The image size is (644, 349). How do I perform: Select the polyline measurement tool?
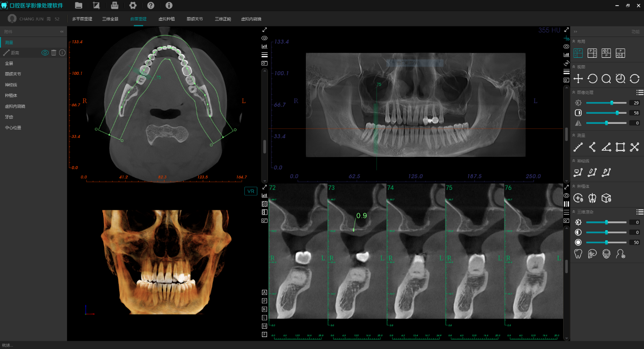point(592,147)
